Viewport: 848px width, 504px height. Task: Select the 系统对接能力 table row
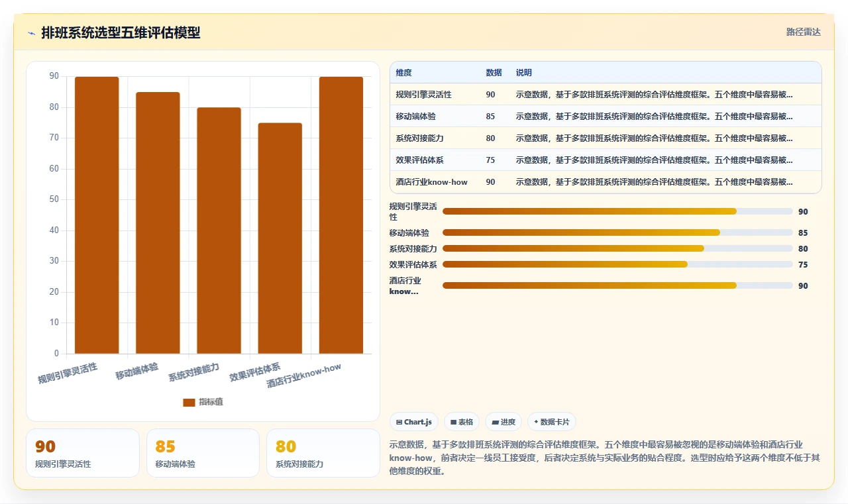[x=606, y=138]
